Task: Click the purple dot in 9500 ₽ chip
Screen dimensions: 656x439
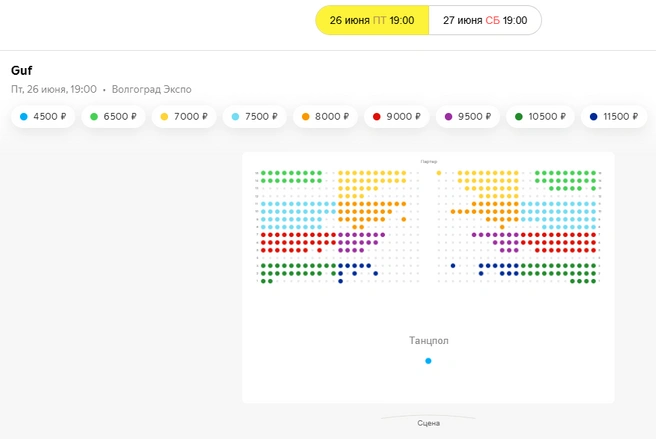Action: coord(448,117)
